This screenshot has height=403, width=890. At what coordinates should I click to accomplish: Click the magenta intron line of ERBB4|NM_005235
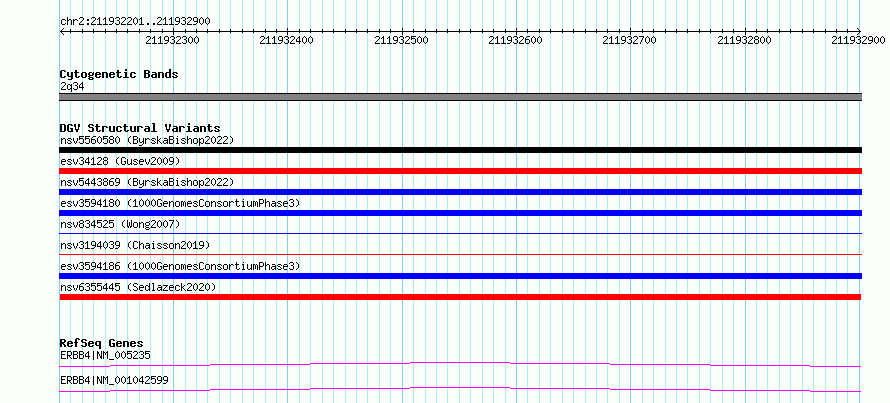click(460, 364)
